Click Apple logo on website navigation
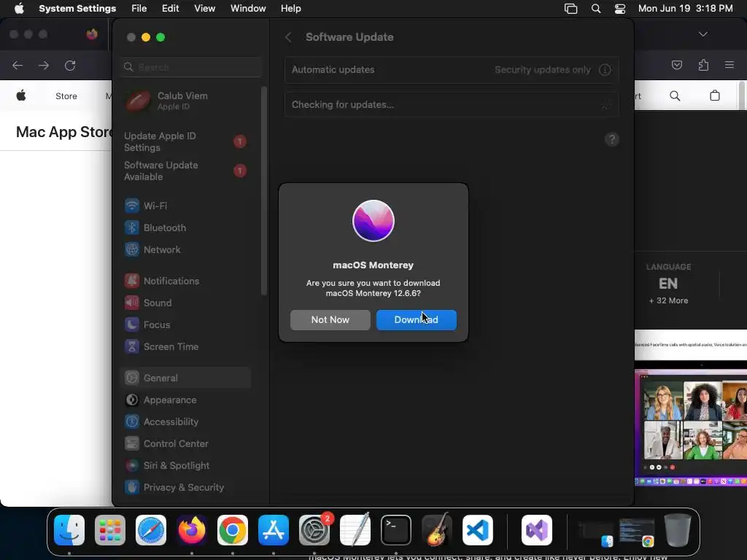This screenshot has height=560, width=747. coord(21,96)
